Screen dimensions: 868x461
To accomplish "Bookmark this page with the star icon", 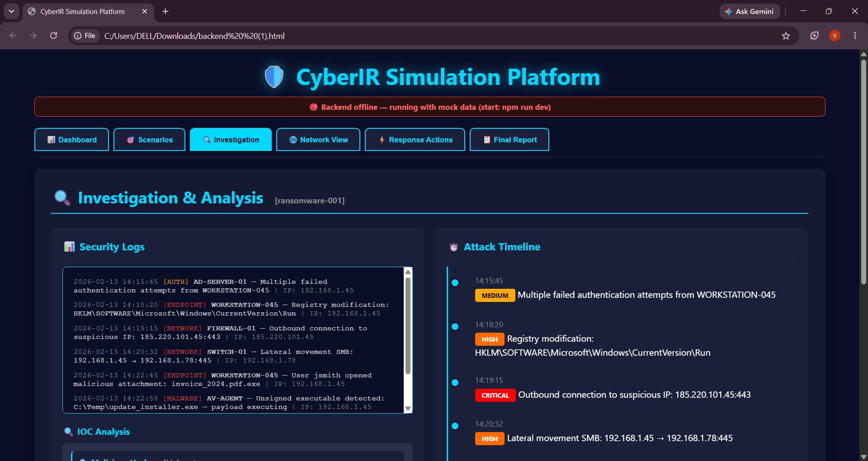I will (786, 36).
